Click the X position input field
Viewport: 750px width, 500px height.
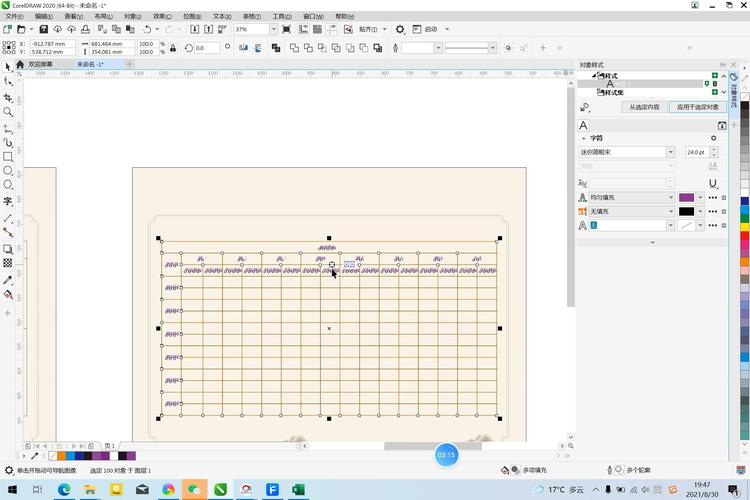tap(53, 44)
